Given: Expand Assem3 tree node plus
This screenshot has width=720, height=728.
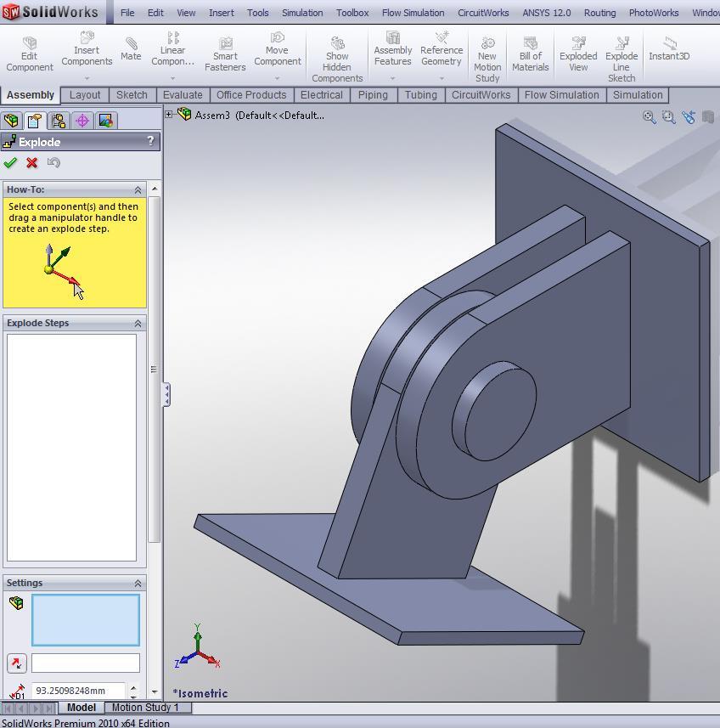Looking at the screenshot, I should (x=169, y=114).
